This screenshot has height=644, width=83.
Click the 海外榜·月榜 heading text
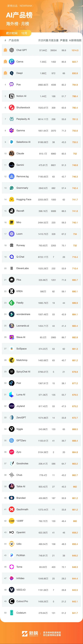(18, 24)
